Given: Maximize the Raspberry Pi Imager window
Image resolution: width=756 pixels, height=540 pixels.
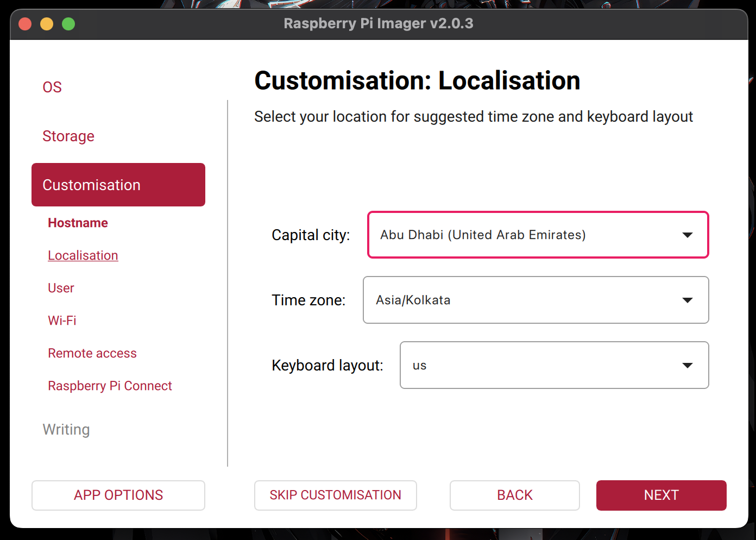Looking at the screenshot, I should point(68,24).
